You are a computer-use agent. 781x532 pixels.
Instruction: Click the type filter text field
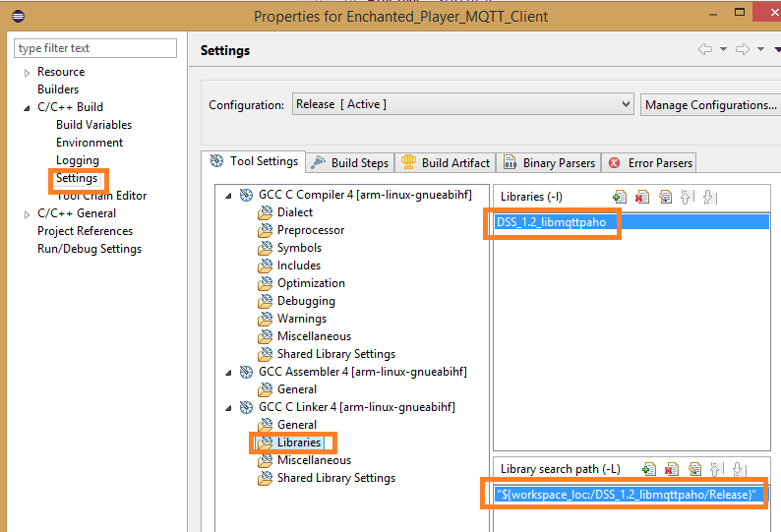click(95, 48)
